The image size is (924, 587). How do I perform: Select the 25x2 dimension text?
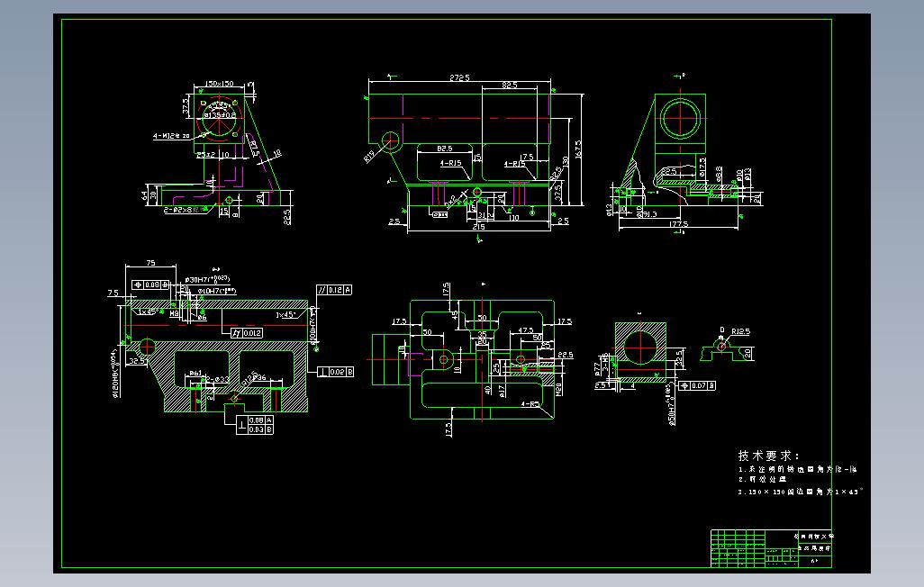[205, 155]
